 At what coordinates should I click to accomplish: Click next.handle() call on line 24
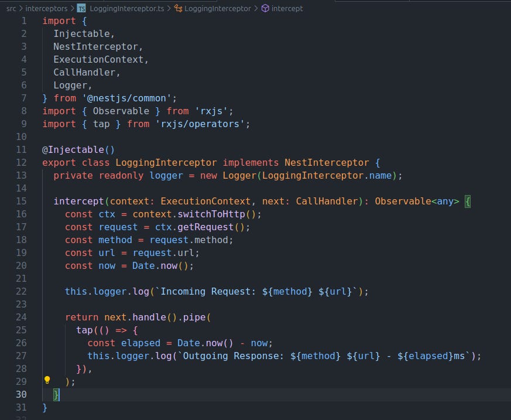[141, 317]
